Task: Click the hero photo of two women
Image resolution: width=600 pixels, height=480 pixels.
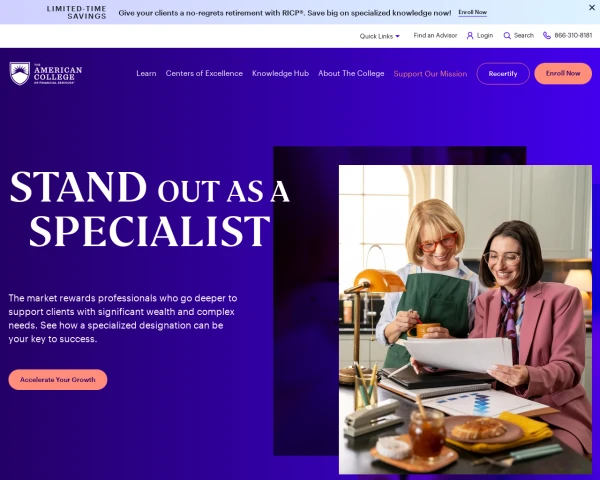Action: [465, 320]
